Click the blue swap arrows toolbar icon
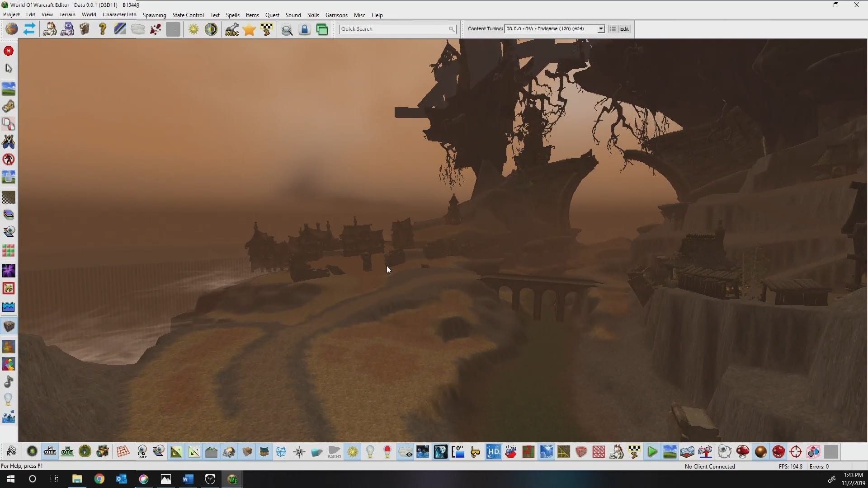The image size is (868, 488). [29, 29]
